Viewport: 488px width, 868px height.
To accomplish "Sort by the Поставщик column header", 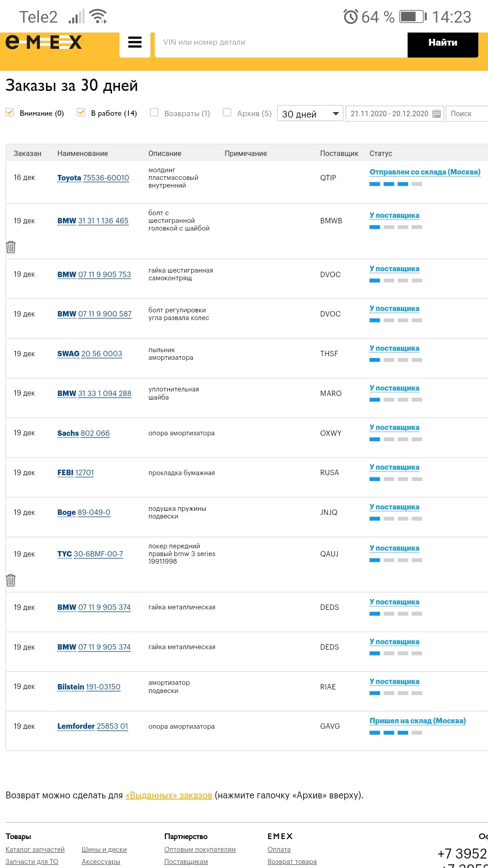I will (x=339, y=153).
